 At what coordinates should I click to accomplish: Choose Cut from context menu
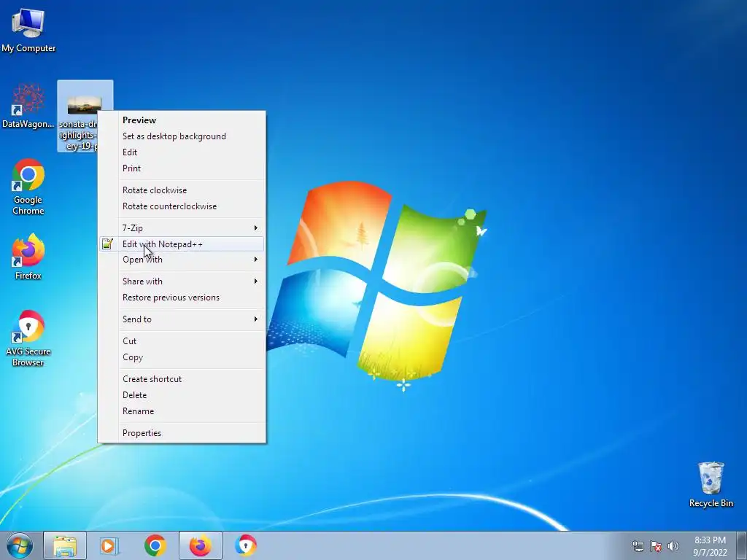point(182,341)
